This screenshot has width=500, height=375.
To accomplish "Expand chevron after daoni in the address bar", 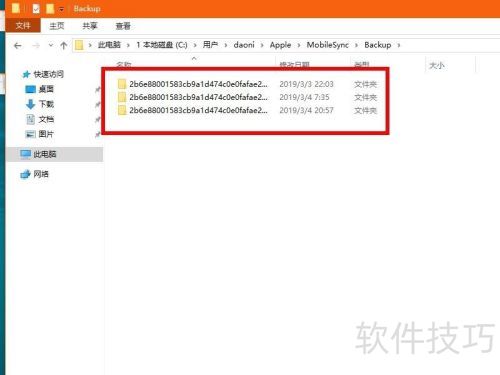I will coord(262,45).
